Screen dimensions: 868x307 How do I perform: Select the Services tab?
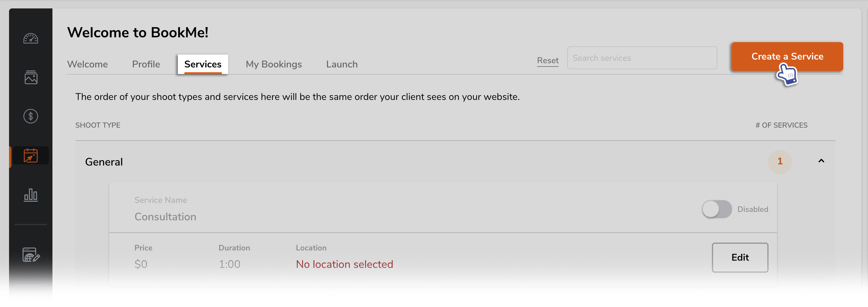(x=203, y=64)
